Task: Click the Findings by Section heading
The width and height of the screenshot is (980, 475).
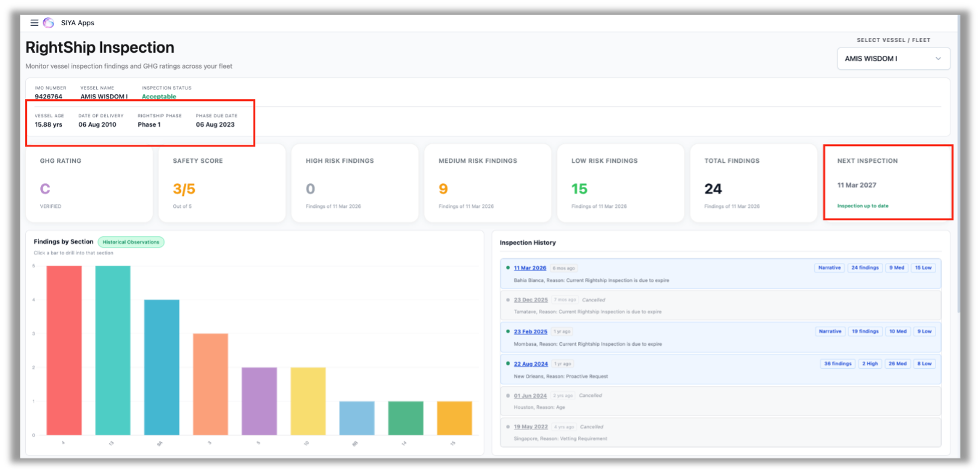Action: 64,242
